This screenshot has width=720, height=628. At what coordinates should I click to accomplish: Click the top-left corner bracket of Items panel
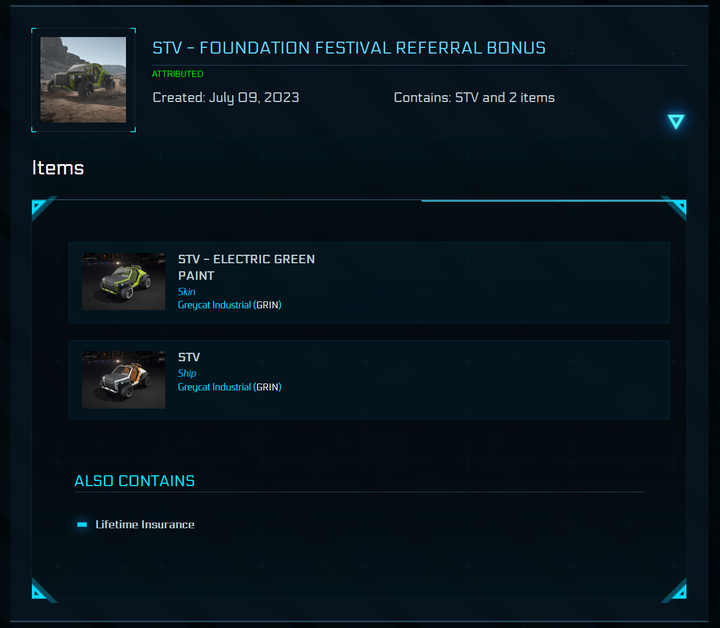(x=40, y=208)
